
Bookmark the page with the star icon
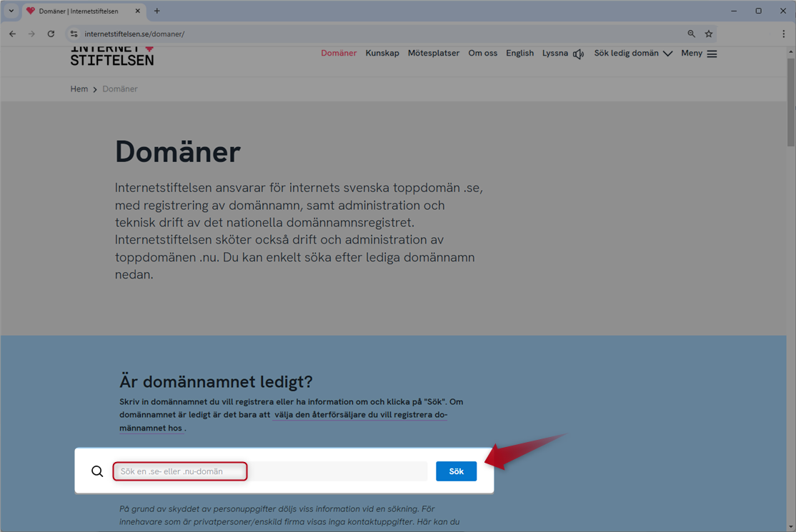[x=708, y=33]
